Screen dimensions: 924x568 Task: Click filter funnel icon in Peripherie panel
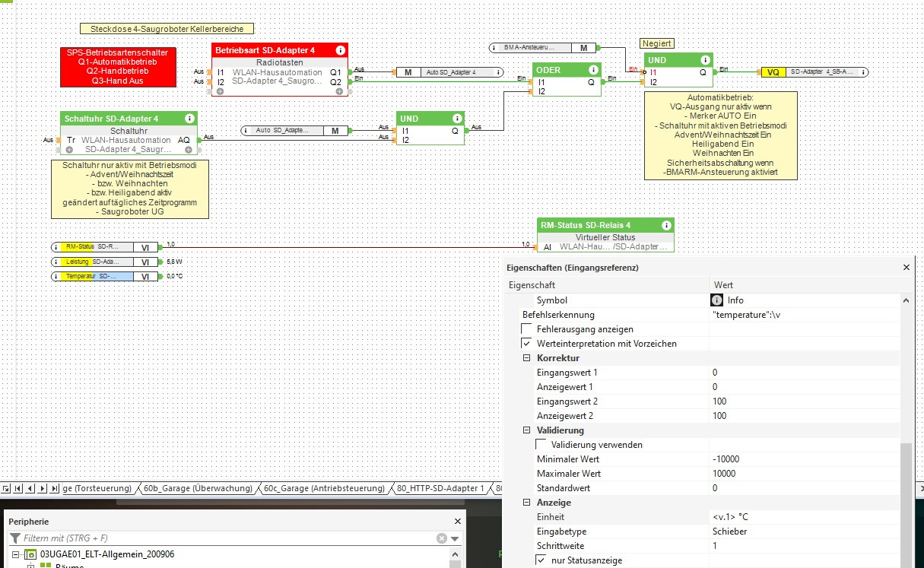tap(16, 538)
